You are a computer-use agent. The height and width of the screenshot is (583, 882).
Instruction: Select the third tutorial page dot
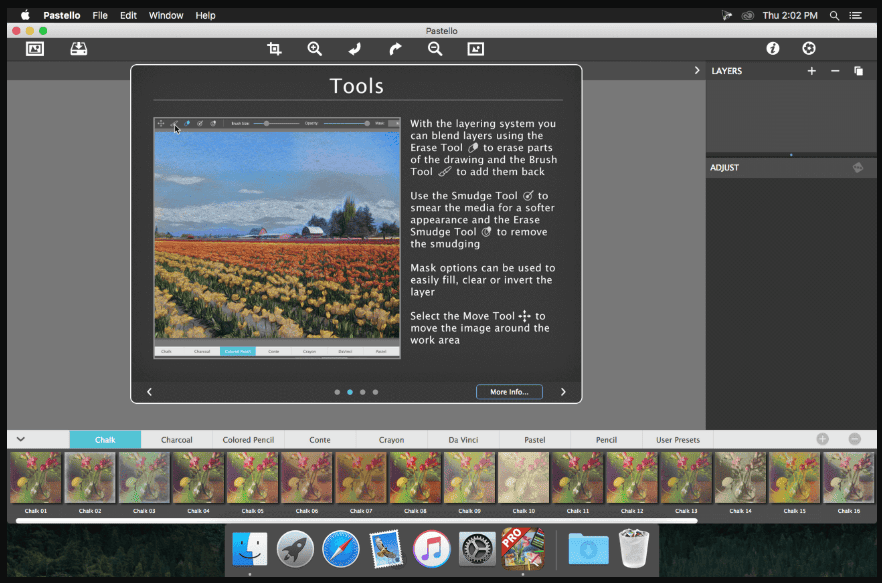(363, 392)
